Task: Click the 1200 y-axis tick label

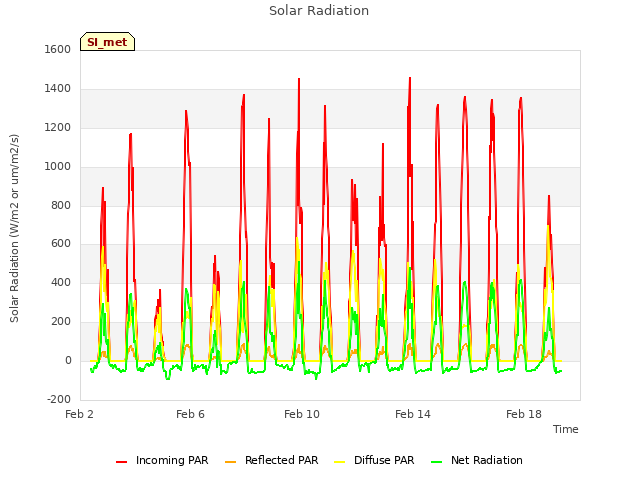Action: click(x=58, y=128)
